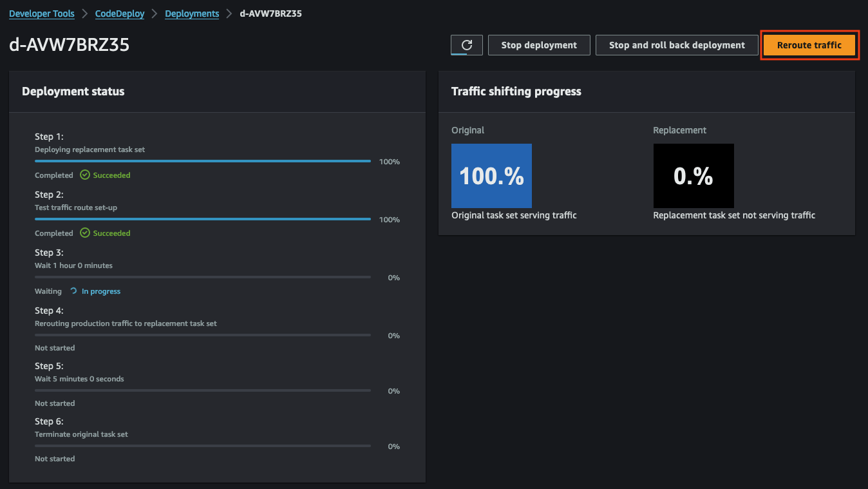Open the CodeDeploy breadcrumb link
The image size is (868, 489).
[119, 13]
